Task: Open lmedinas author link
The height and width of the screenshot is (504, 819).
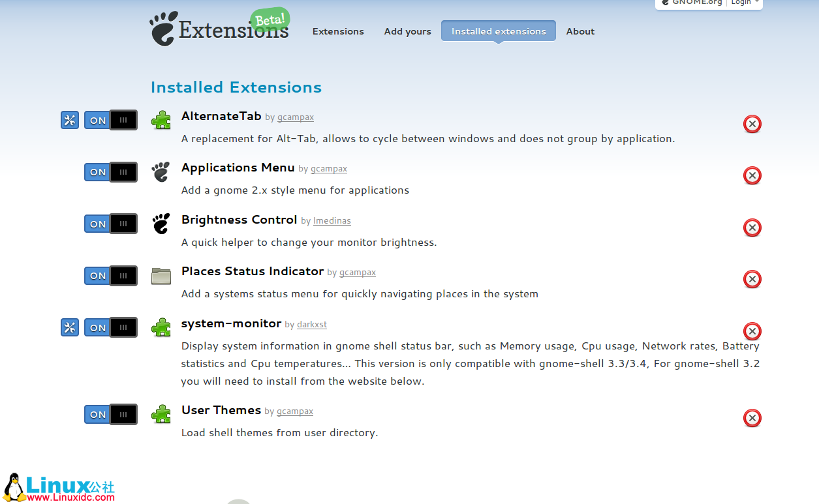Action: [x=332, y=221]
